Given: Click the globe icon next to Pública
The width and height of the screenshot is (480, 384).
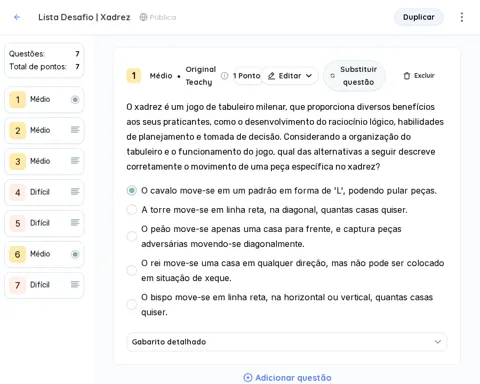Looking at the screenshot, I should [143, 17].
